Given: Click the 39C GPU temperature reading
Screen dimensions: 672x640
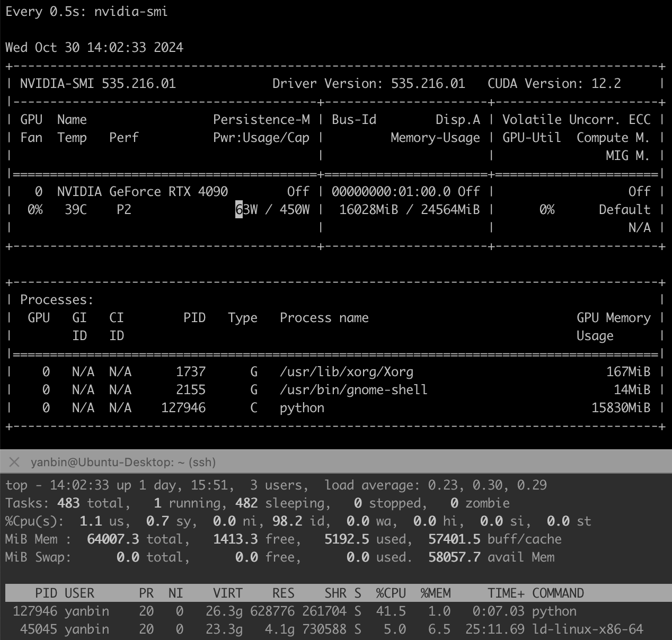Looking at the screenshot, I should point(76,210).
